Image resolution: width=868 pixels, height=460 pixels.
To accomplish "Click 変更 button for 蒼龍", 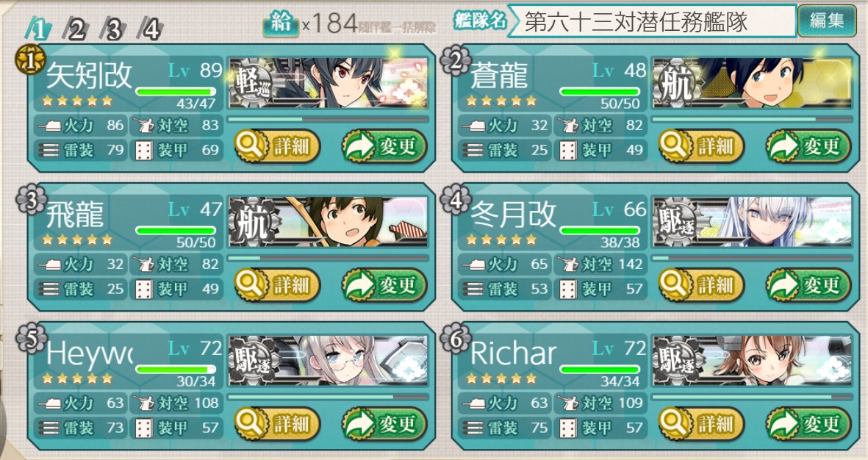I will (x=808, y=146).
